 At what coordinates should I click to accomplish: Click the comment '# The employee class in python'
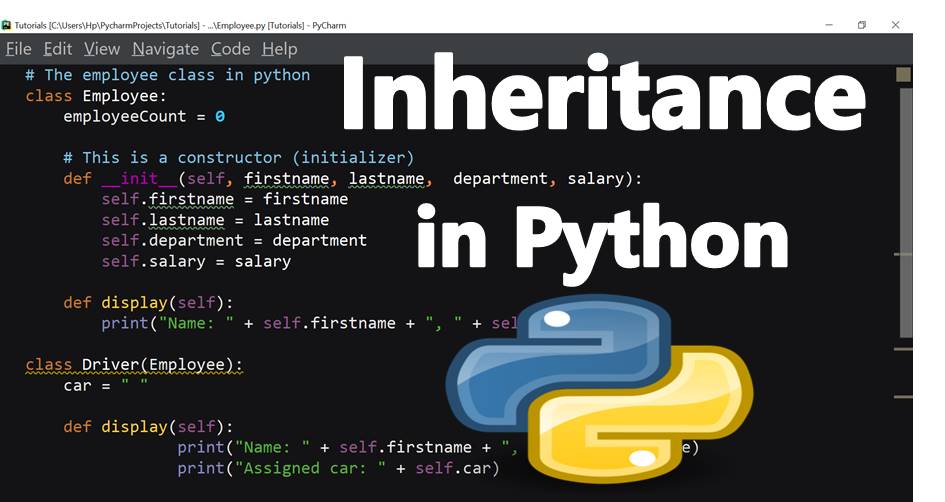pos(168,75)
